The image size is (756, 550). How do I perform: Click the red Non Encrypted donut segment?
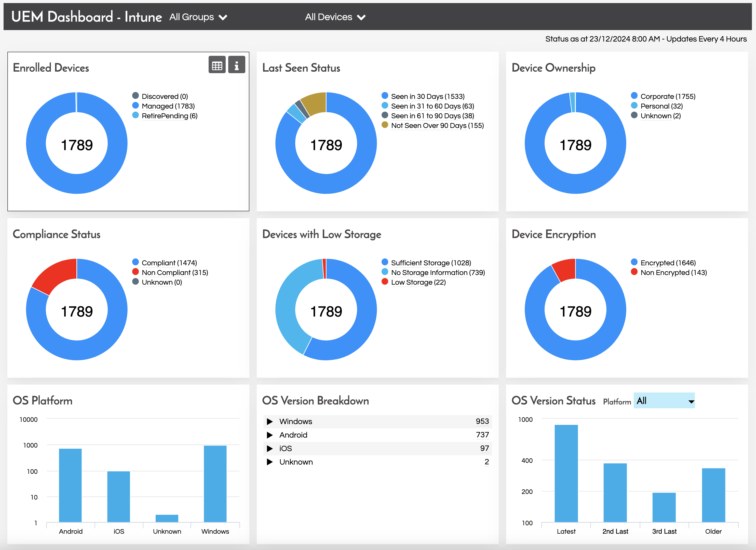[x=566, y=269]
